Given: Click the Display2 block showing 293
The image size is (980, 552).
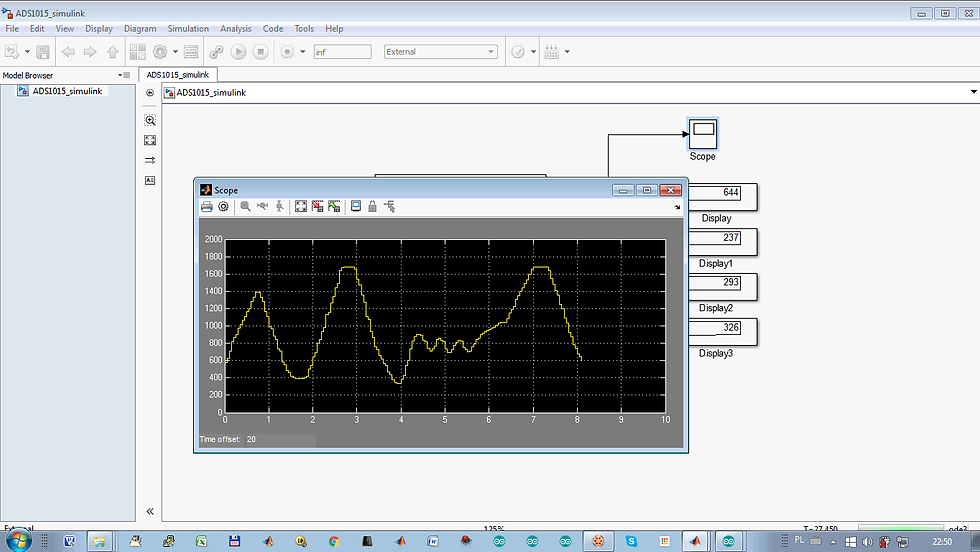Looking at the screenshot, I should tap(723, 288).
